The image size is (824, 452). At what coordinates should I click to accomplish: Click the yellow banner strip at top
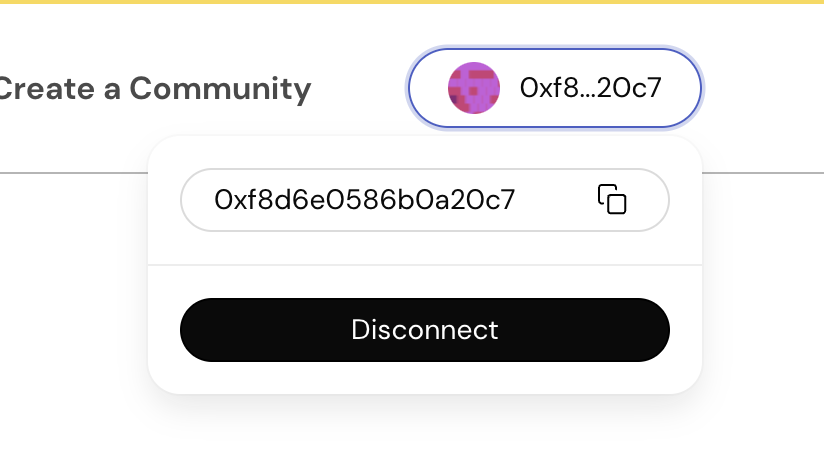(x=412, y=2)
